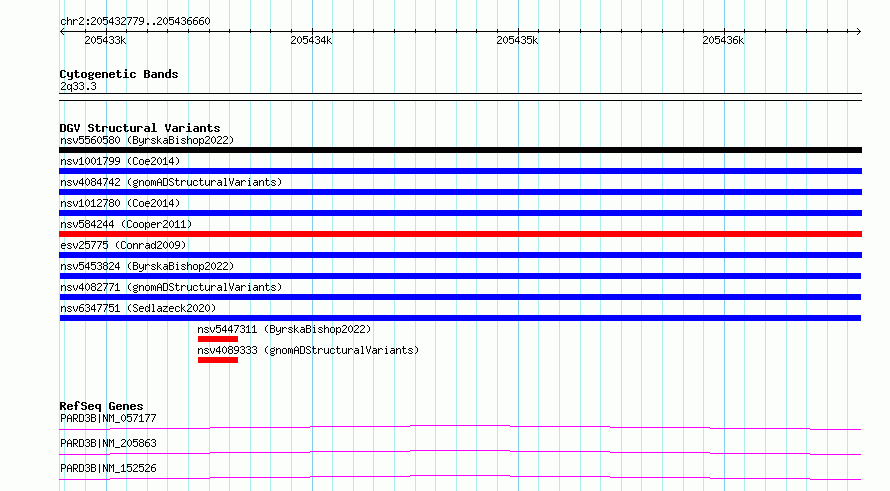Image resolution: width=890 pixels, height=491 pixels.
Task: Select the blue nsv1012780 variant bar
Action: [x=460, y=213]
